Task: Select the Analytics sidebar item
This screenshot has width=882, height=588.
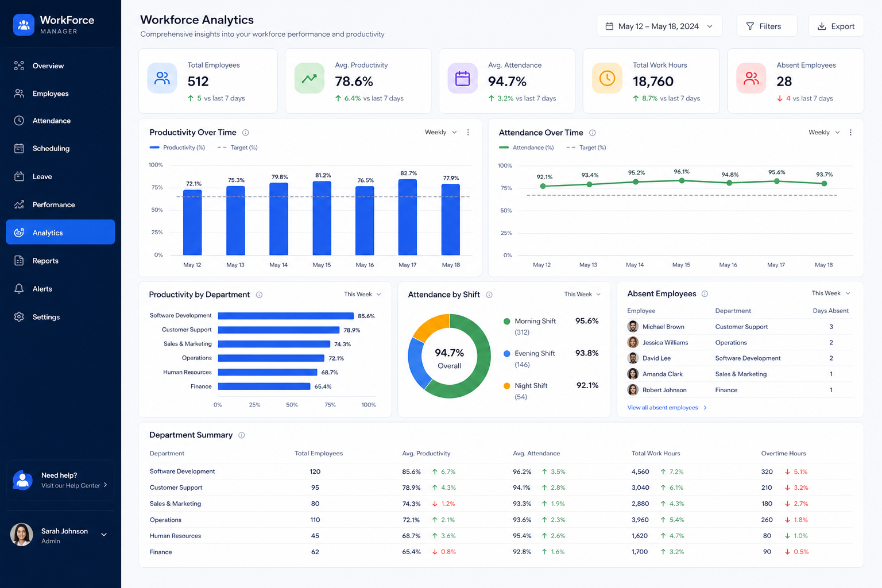Action: point(60,232)
